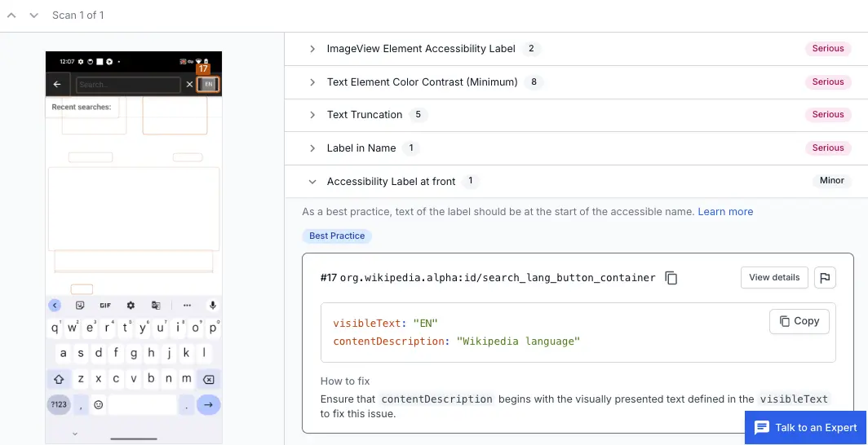Viewport: 868px width, 445px height.
Task: Copy the element ID with the copy icon
Action: point(671,278)
